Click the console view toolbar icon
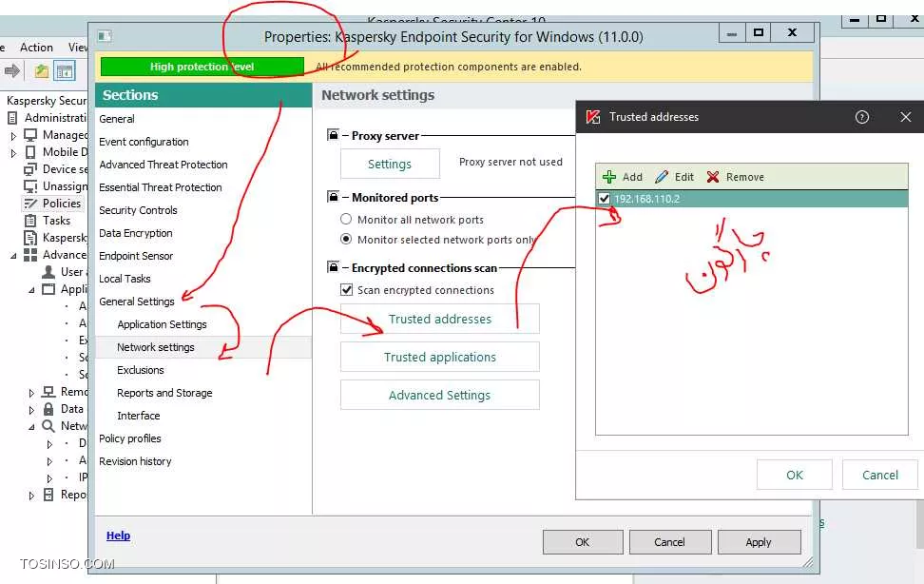The image size is (924, 584). (65, 71)
